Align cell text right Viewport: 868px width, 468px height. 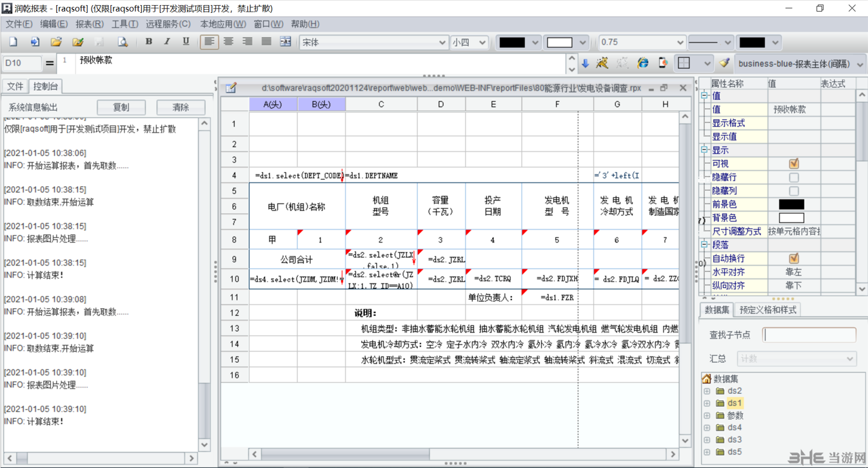pos(247,42)
